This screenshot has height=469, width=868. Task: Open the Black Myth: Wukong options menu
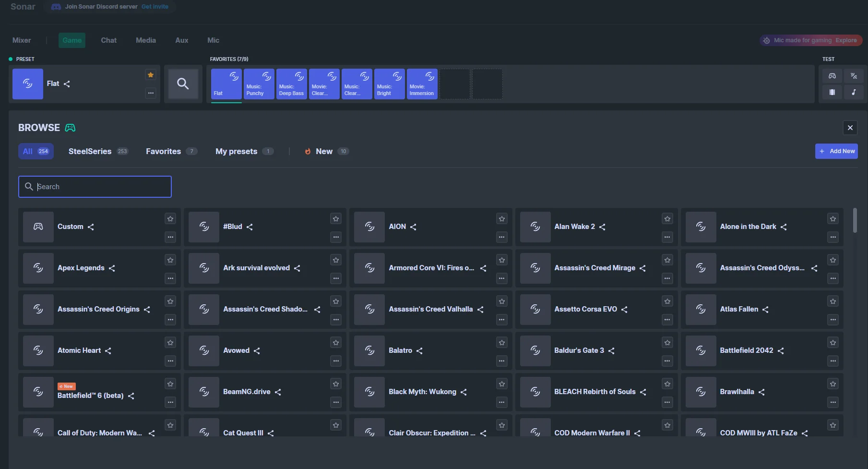(x=502, y=402)
